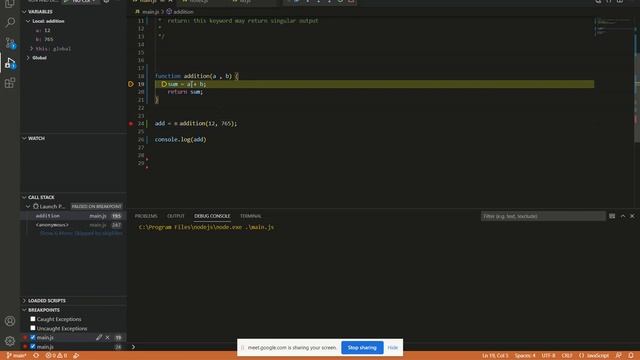Collapse the VARIABLES section
640x360 pixels.
(x=24, y=12)
